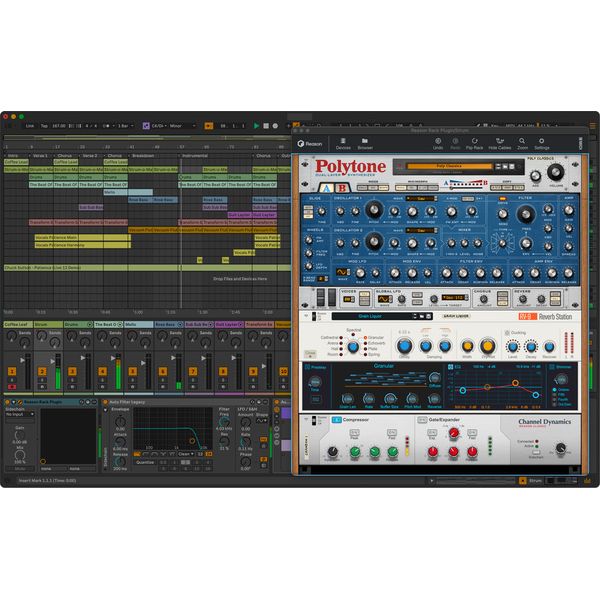Click the Instrumental locator marker
The image size is (600, 600).
tap(194, 156)
